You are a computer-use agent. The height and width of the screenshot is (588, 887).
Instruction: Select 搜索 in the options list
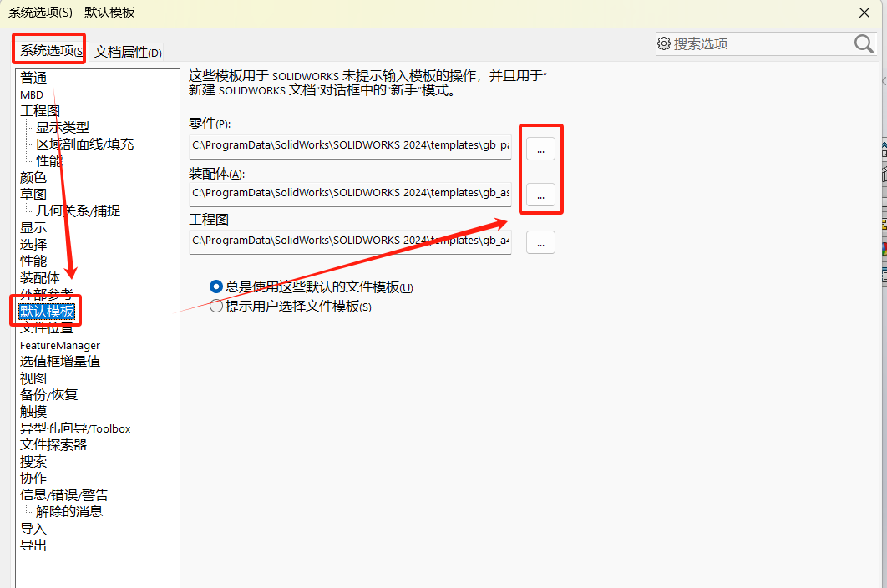click(x=33, y=462)
